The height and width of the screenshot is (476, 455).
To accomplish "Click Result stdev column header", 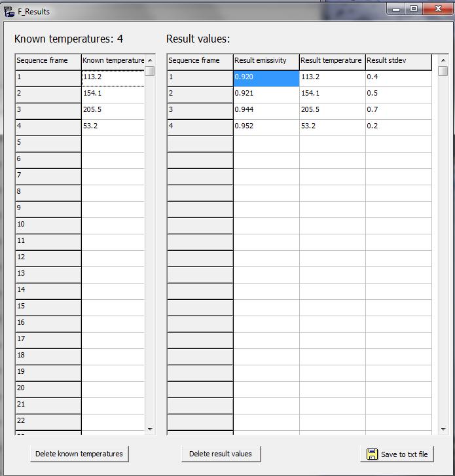I will tap(399, 62).
